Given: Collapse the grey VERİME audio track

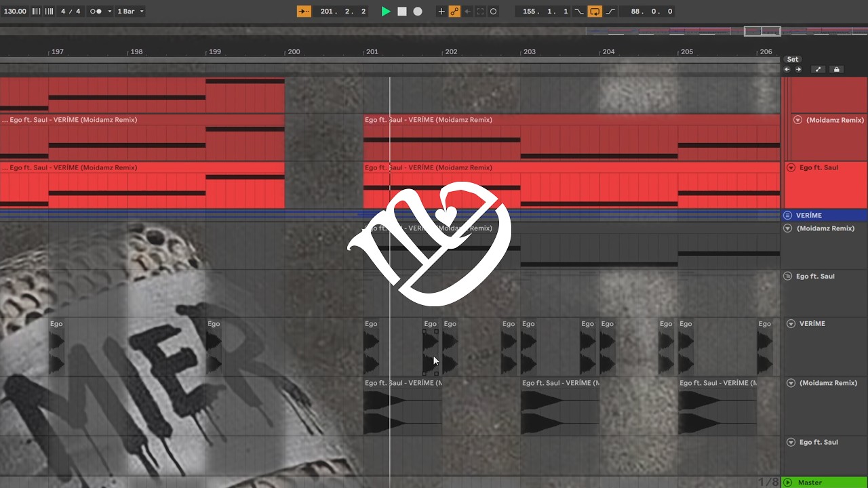Looking at the screenshot, I should [791, 324].
